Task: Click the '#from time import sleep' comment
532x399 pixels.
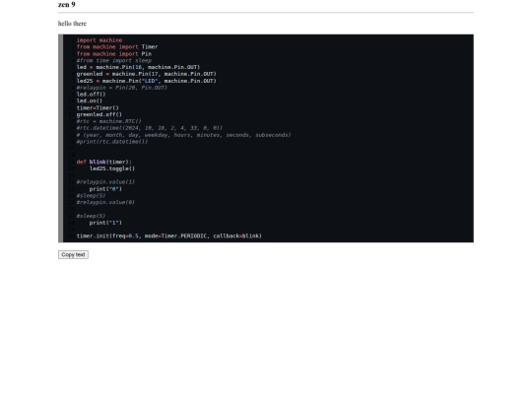Action: tap(114, 60)
